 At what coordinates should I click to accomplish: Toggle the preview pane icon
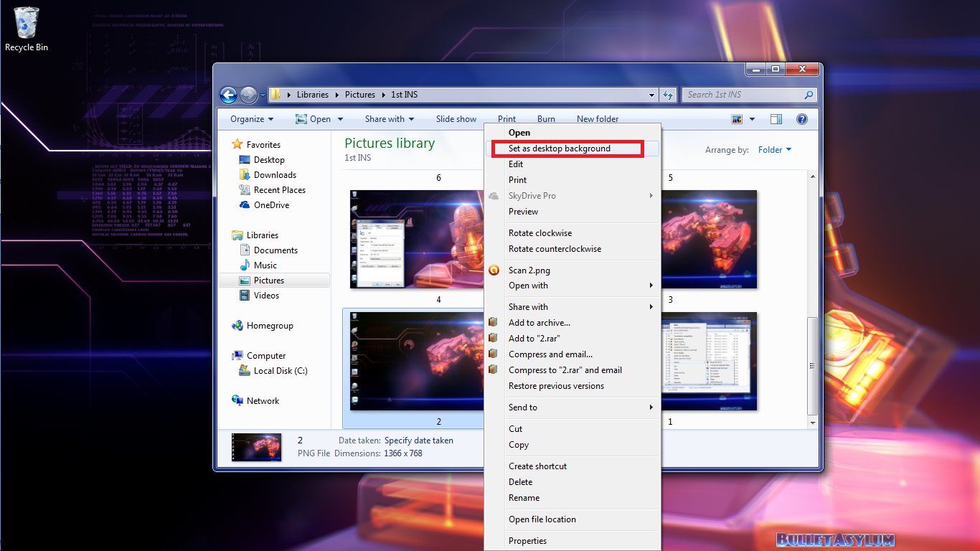776,119
